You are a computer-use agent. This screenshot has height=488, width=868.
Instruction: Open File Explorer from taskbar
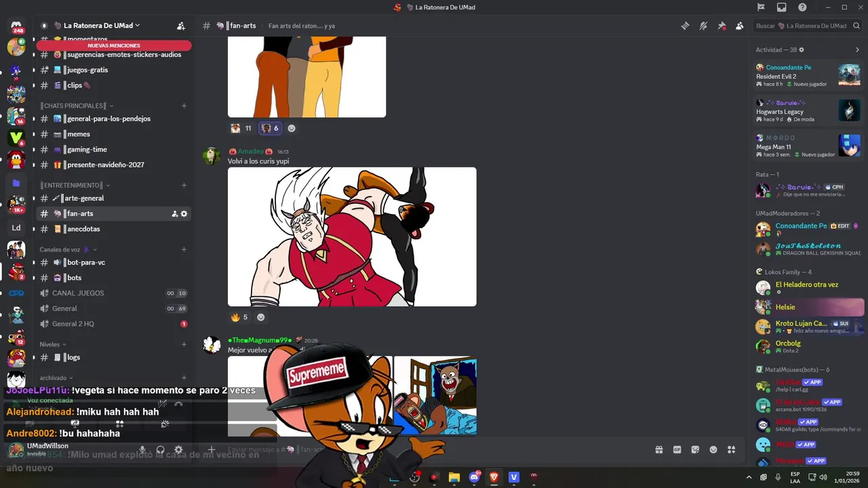point(454,477)
